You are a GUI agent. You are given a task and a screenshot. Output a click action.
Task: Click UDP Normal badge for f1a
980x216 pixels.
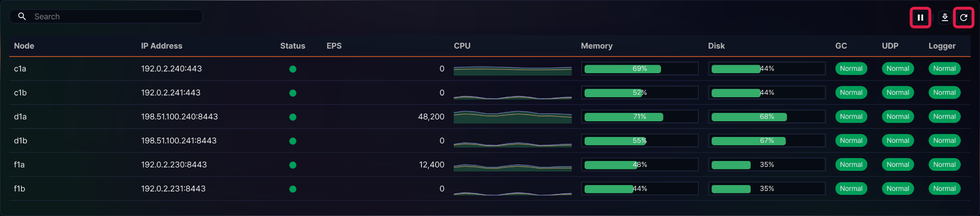pyautogui.click(x=898, y=165)
